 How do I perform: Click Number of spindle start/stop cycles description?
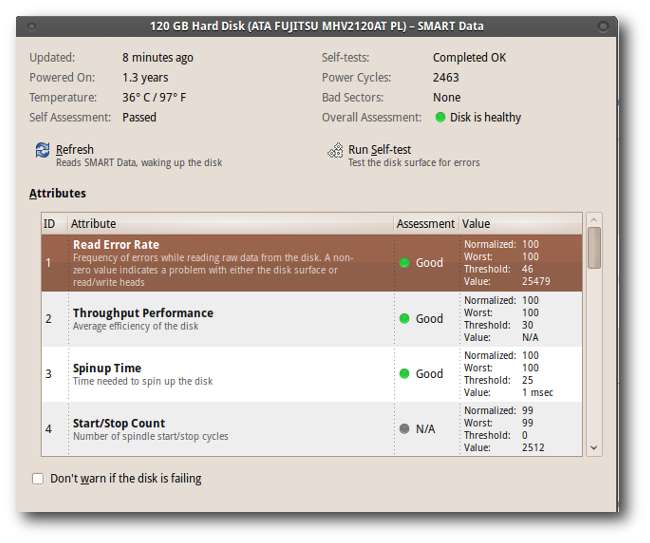pyautogui.click(x=150, y=436)
